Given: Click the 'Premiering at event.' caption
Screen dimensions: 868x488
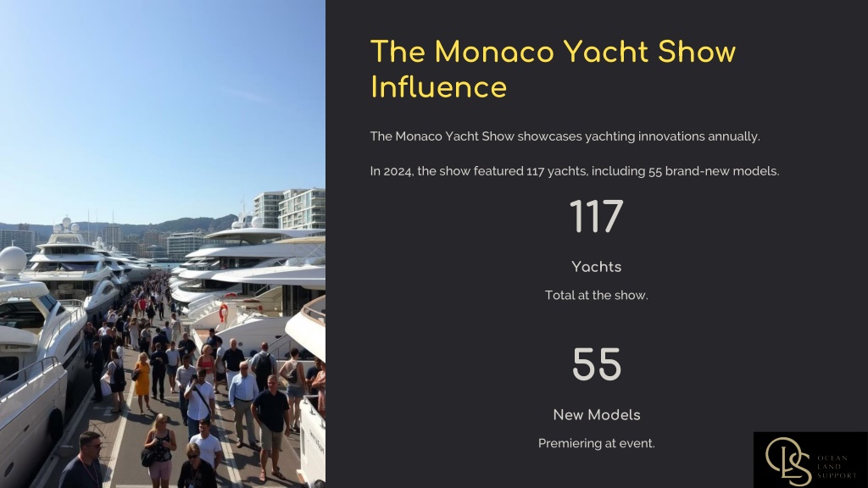Looking at the screenshot, I should (x=596, y=443).
